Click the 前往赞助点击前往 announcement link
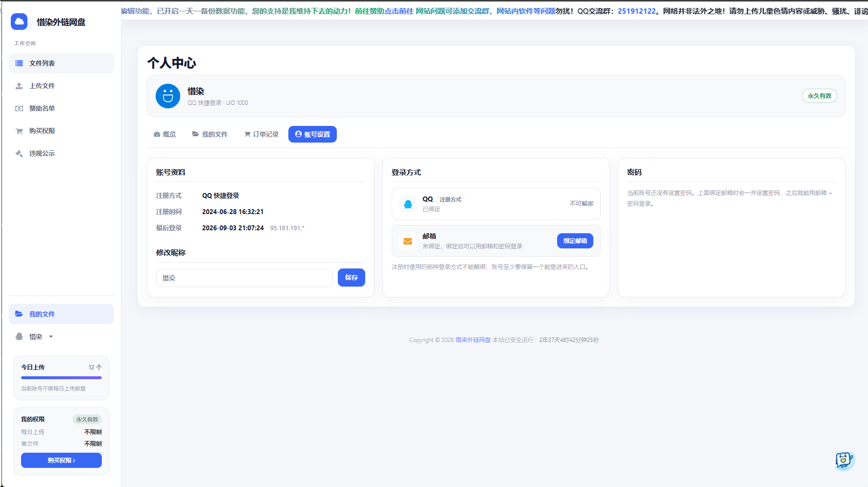This screenshot has height=487, width=868. point(384,11)
